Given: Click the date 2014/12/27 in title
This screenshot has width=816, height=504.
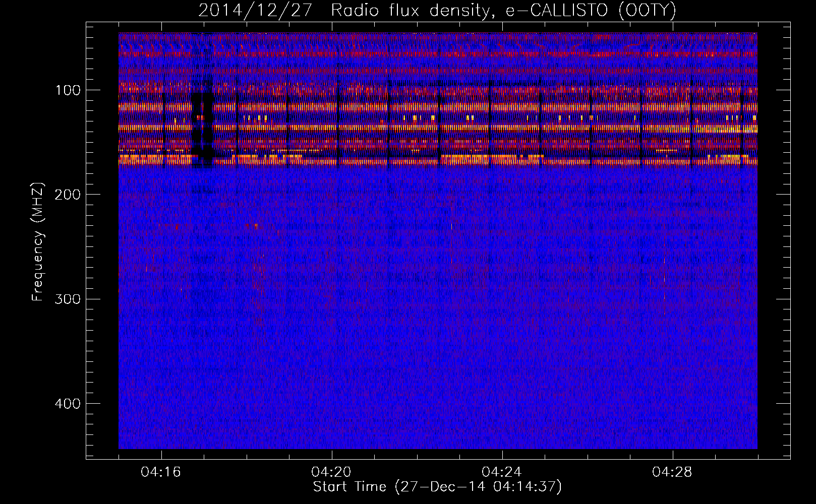Looking at the screenshot, I should pos(256,11).
